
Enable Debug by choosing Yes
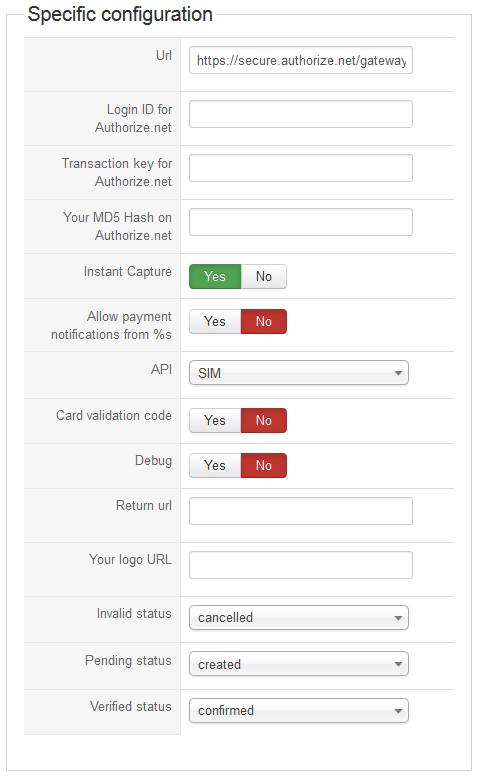tap(215, 466)
